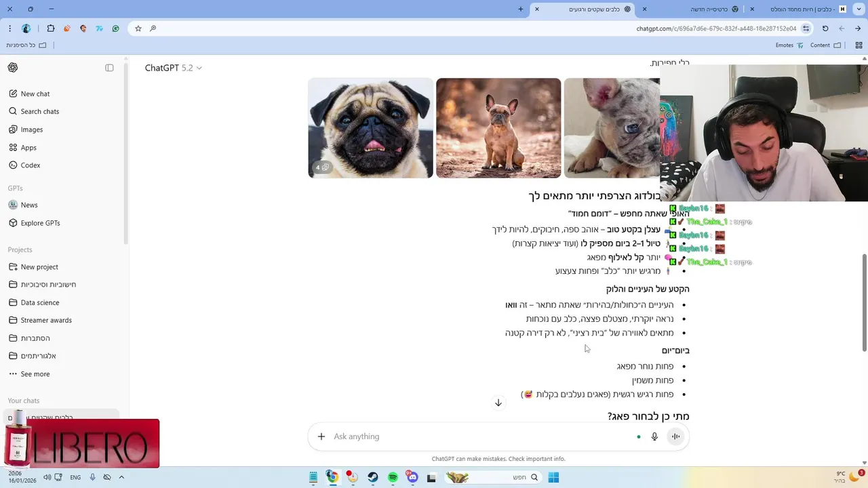This screenshot has width=868, height=488.
Task: Jump to bottom with the down arrow
Action: [x=498, y=403]
